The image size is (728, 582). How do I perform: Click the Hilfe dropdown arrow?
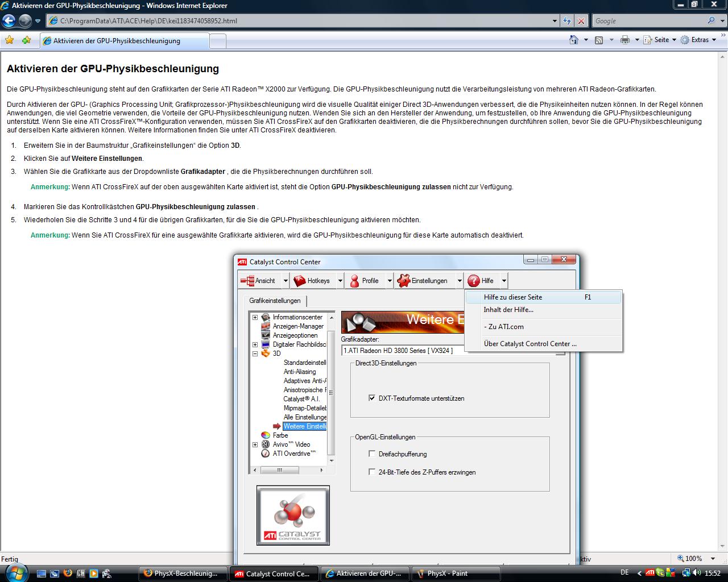pos(504,281)
